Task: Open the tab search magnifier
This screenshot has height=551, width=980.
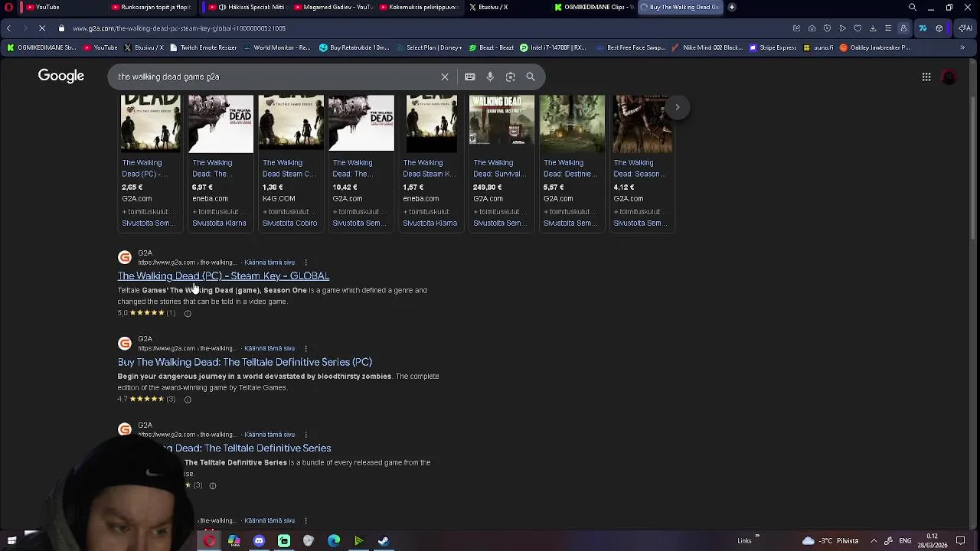Action: click(913, 7)
